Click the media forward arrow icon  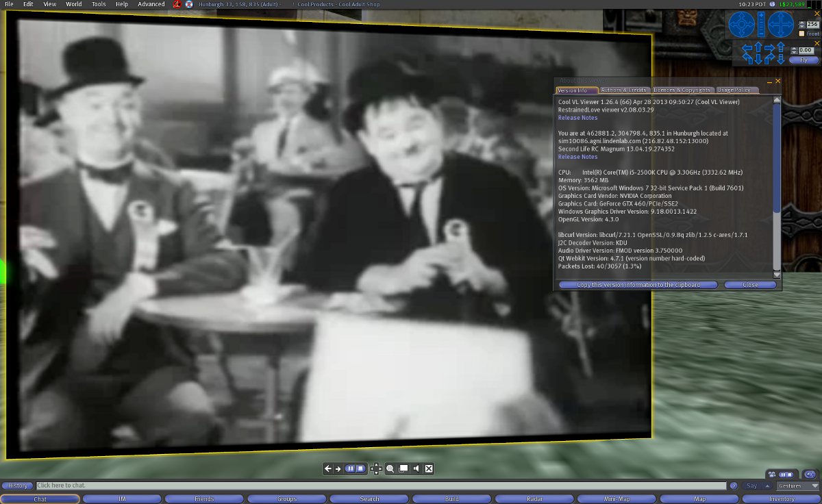point(338,469)
